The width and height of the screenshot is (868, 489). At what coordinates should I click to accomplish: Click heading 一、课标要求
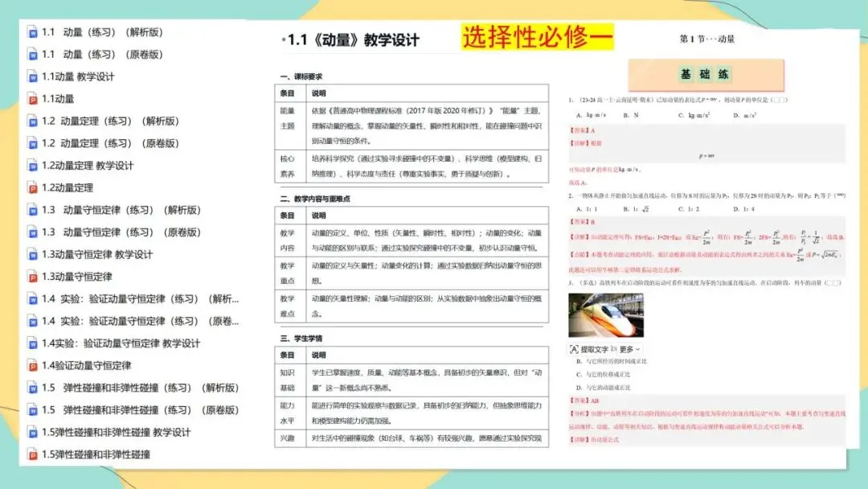[x=301, y=76]
